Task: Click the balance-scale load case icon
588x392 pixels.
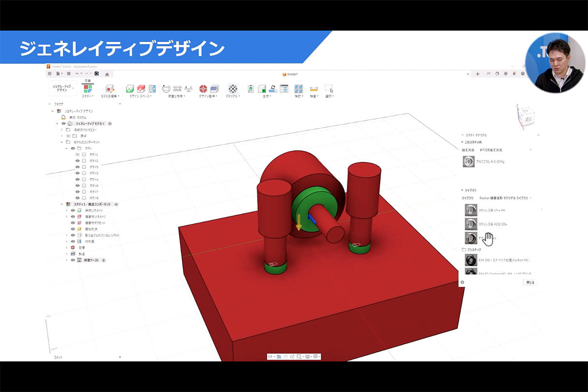Action: [x=189, y=89]
